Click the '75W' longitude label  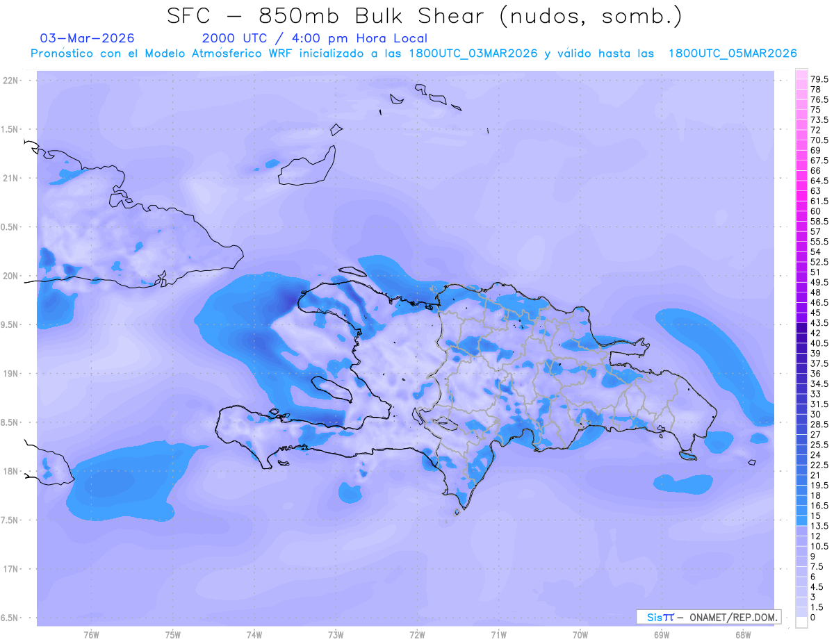[172, 634]
